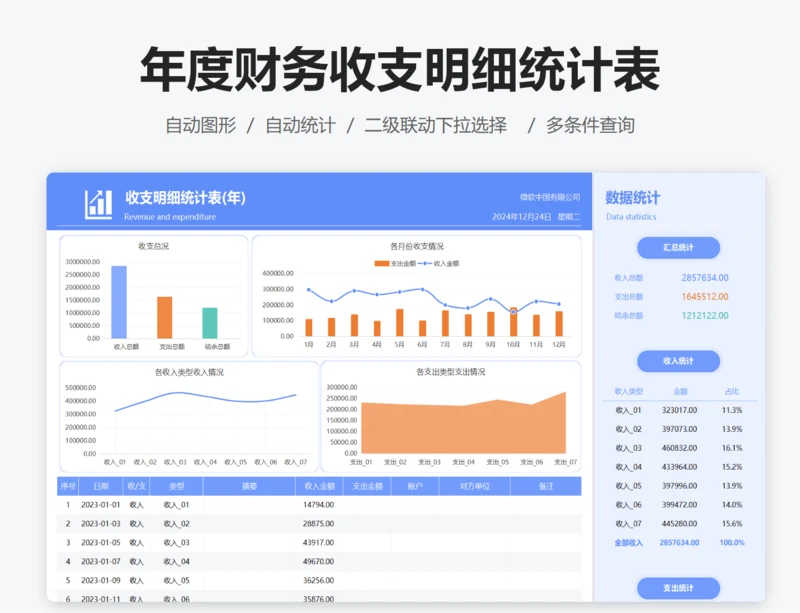
Task: Click the orange 支出金额 legend marker
Action: tap(382, 263)
